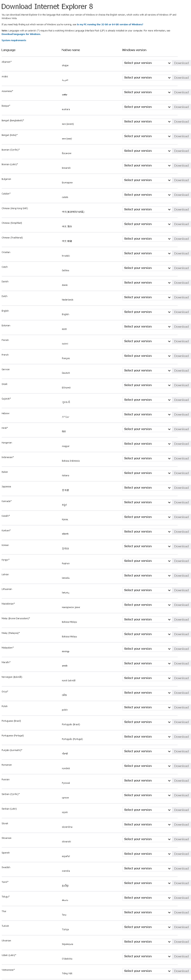Click Download for the Korean row
This screenshot has height=980, width=191.
181,546
